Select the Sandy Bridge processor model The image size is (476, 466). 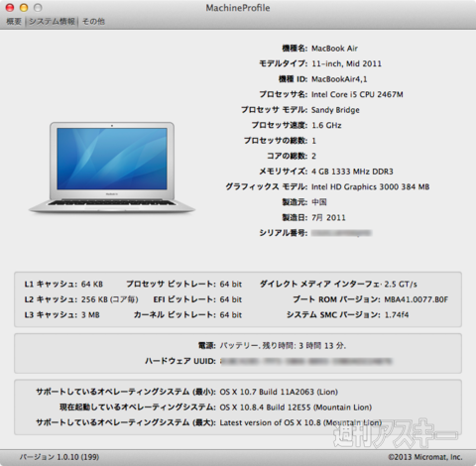(x=335, y=110)
